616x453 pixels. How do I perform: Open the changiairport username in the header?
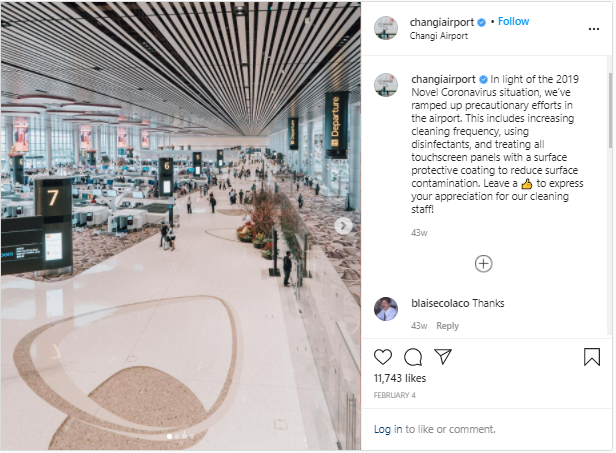442,22
